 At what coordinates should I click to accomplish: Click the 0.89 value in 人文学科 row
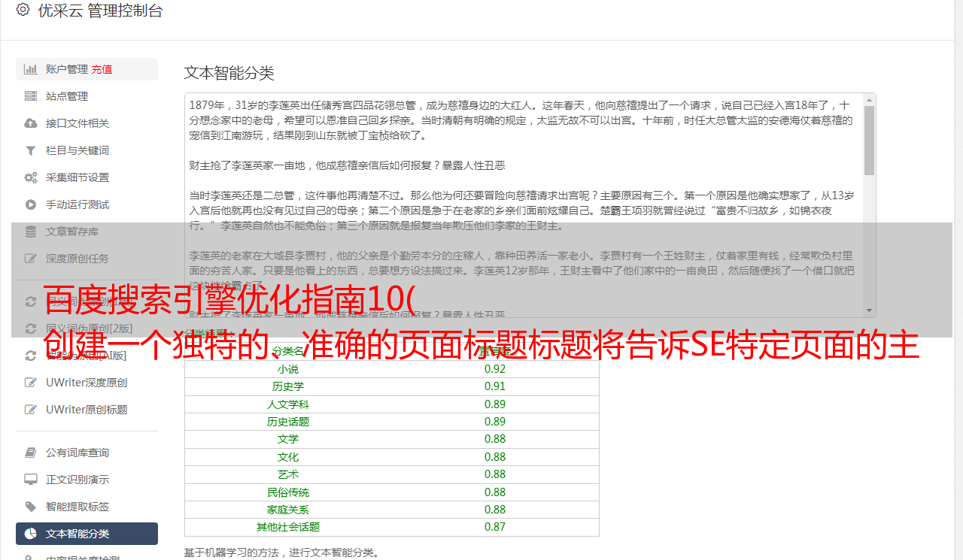(x=495, y=404)
